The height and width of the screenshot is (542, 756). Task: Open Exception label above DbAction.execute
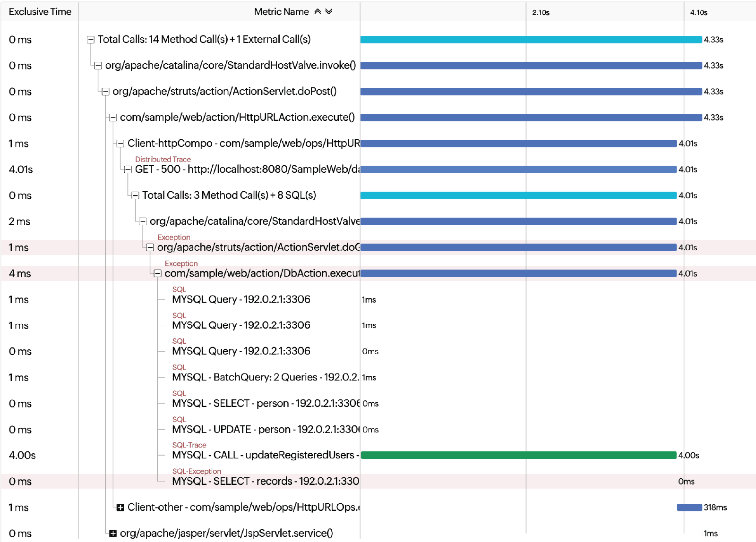pyautogui.click(x=181, y=263)
